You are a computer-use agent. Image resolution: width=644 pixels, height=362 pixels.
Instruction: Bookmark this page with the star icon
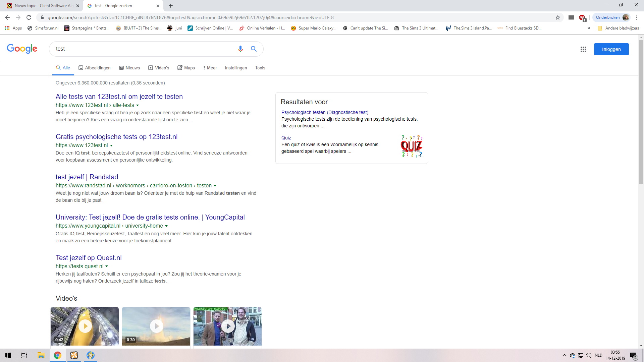pos(558,17)
